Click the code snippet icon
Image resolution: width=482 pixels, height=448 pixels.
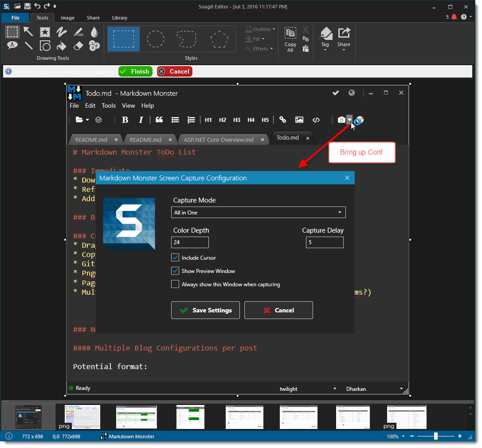pyautogui.click(x=316, y=120)
